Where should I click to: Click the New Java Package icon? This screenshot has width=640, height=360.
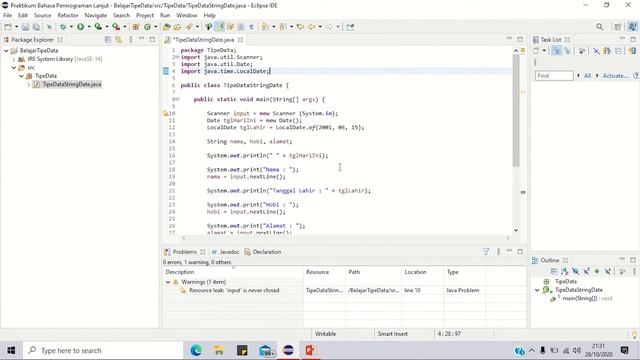136,27
